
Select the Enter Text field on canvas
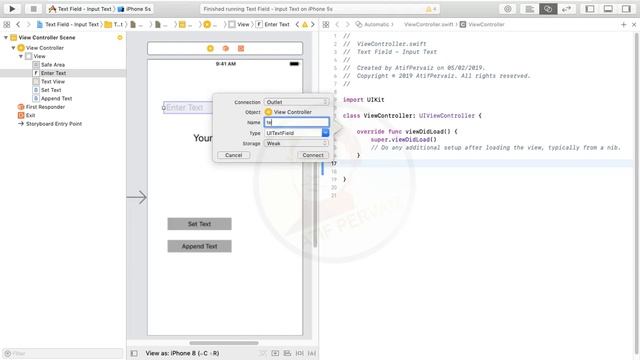click(x=187, y=108)
